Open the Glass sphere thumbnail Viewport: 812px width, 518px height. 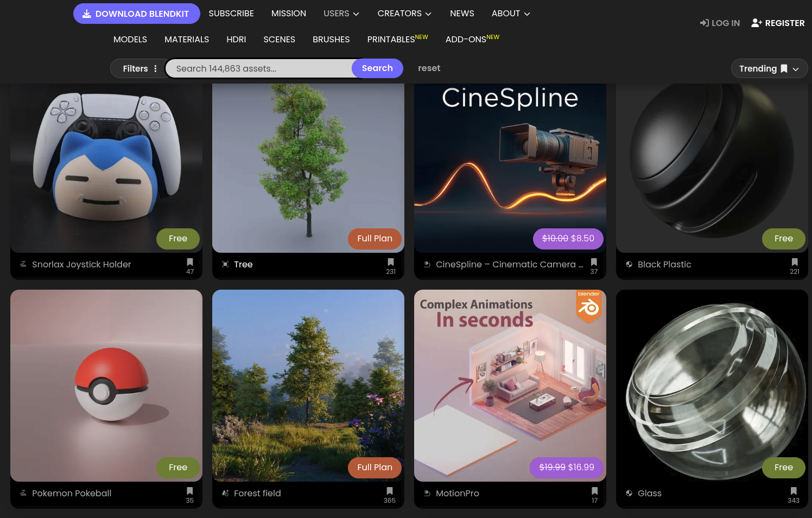[x=712, y=386]
